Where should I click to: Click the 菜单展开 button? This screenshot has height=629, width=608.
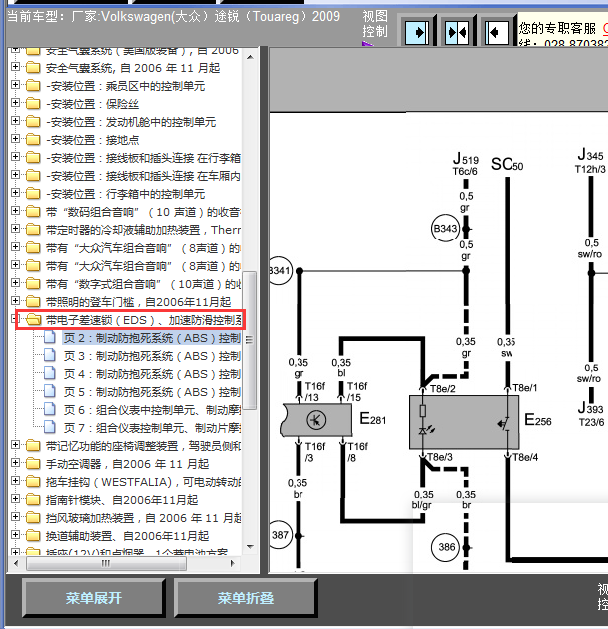pyautogui.click(x=93, y=598)
